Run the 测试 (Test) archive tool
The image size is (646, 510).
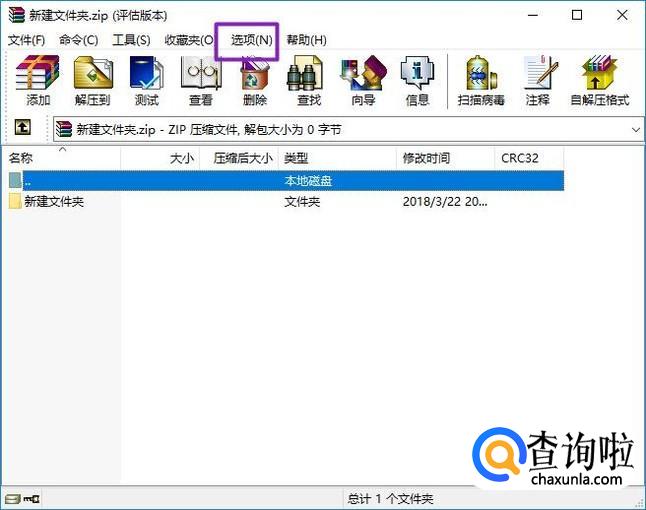click(147, 82)
